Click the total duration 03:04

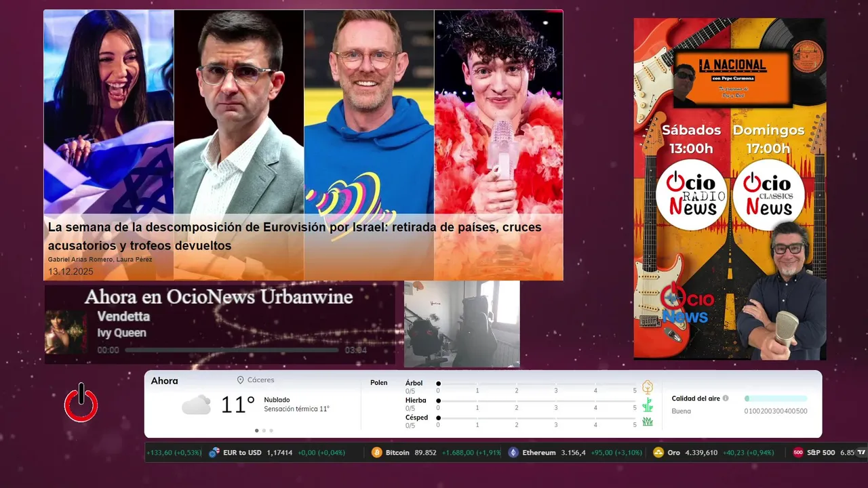pyautogui.click(x=355, y=350)
